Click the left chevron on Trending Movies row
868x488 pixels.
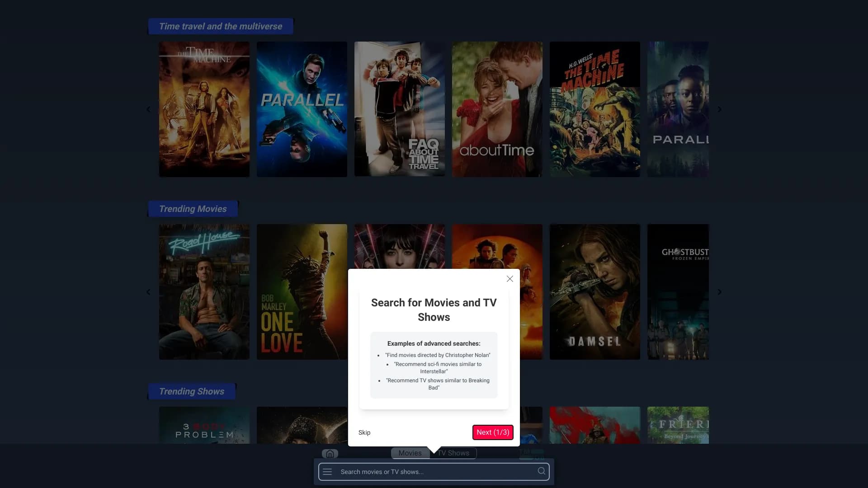pyautogui.click(x=148, y=291)
